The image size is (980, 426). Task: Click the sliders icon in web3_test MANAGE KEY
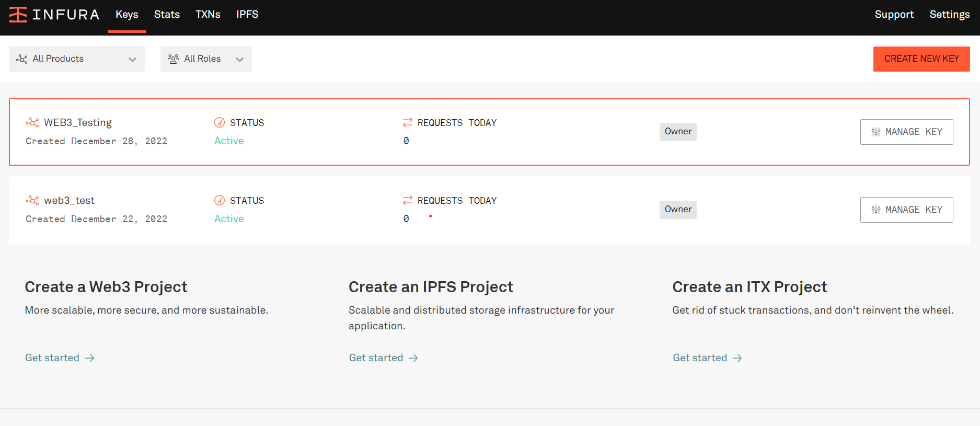[876, 210]
